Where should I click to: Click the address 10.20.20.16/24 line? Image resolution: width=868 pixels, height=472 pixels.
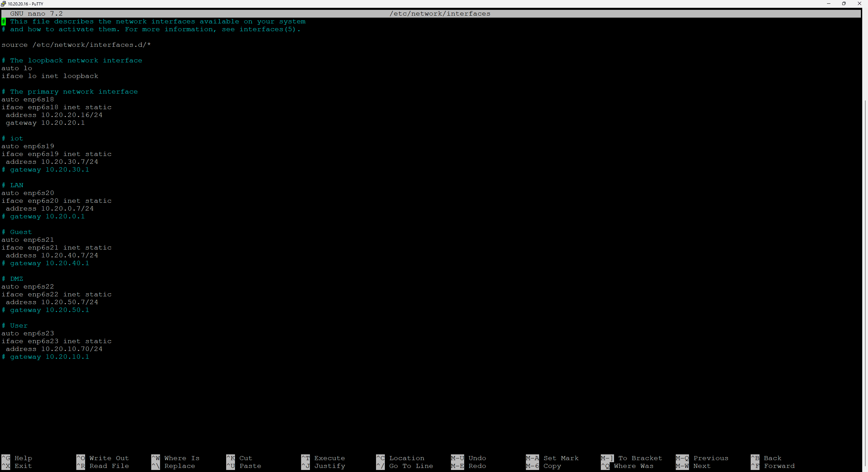pyautogui.click(x=54, y=115)
